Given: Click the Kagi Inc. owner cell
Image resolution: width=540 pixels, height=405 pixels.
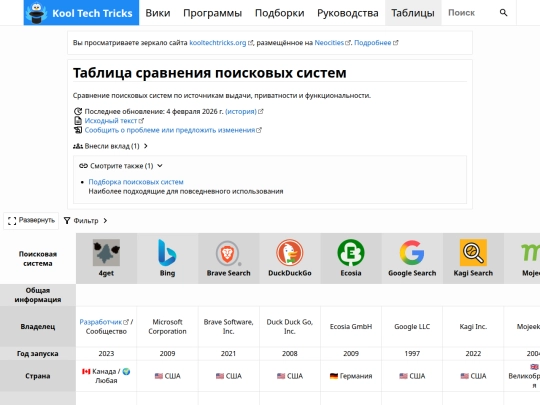Looking at the screenshot, I should coord(473,326).
